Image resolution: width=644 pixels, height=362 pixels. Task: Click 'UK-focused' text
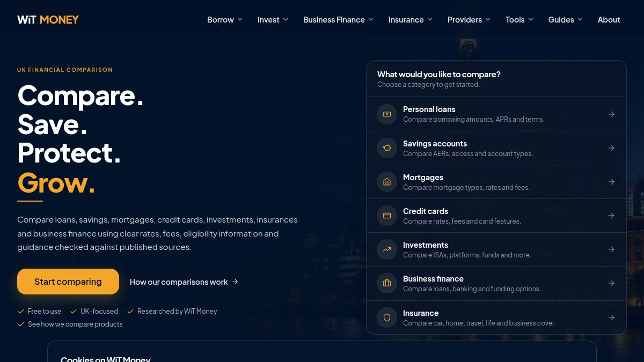99,312
